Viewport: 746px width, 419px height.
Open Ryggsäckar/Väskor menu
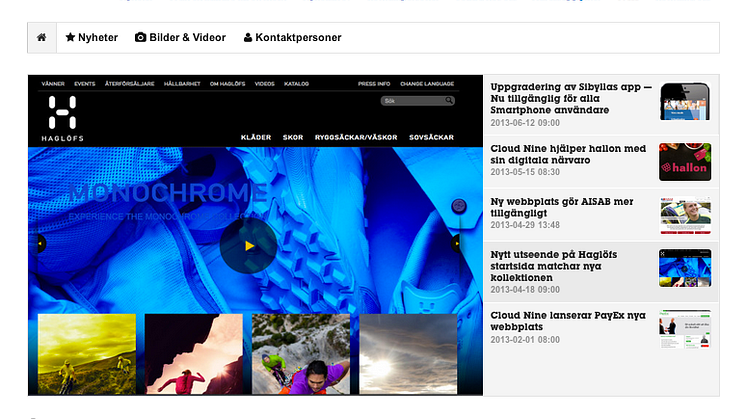(356, 137)
